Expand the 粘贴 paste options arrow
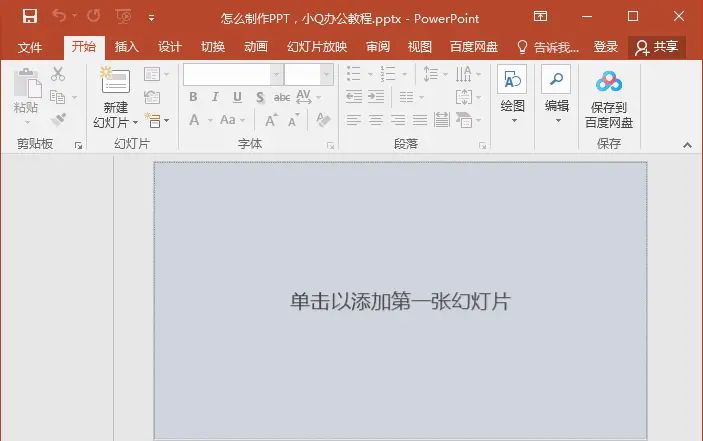 27,122
